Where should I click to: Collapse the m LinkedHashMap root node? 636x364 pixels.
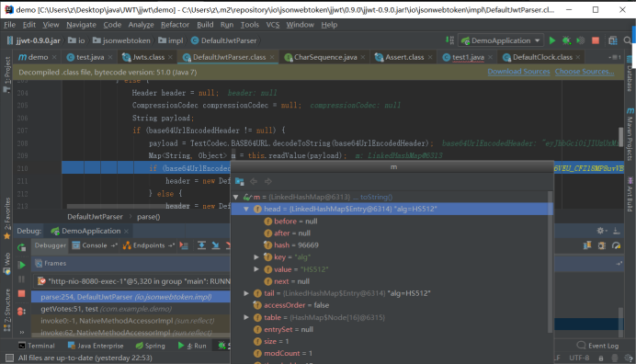[236, 197]
